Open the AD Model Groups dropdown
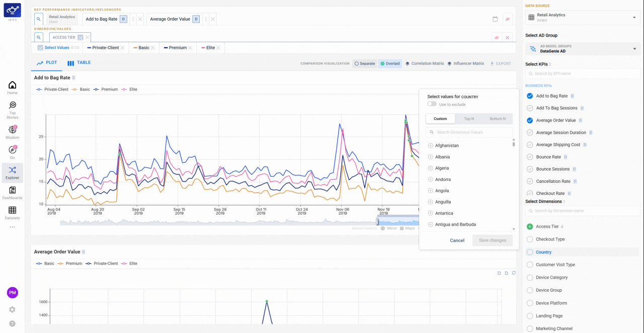 583,49
